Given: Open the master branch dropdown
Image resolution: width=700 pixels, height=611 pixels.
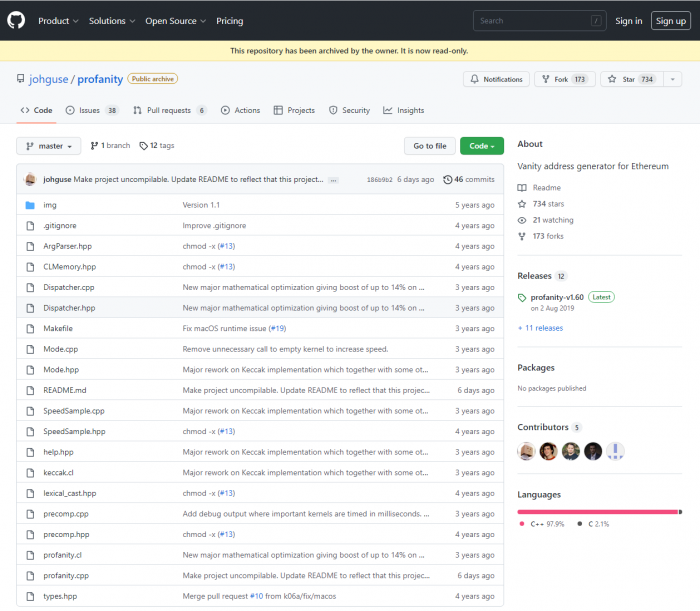Looking at the screenshot, I should (x=49, y=146).
